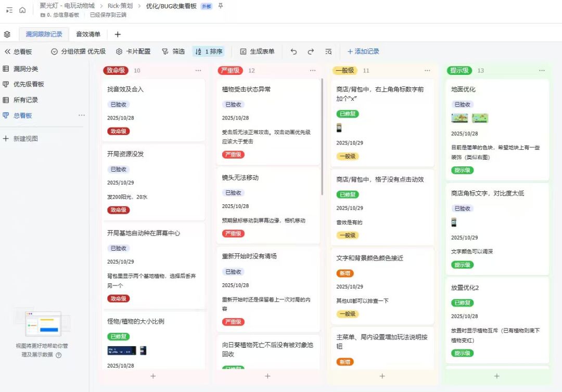This screenshot has height=392, width=562.
Task: Click the 致命级 column header tag
Action: click(x=116, y=71)
